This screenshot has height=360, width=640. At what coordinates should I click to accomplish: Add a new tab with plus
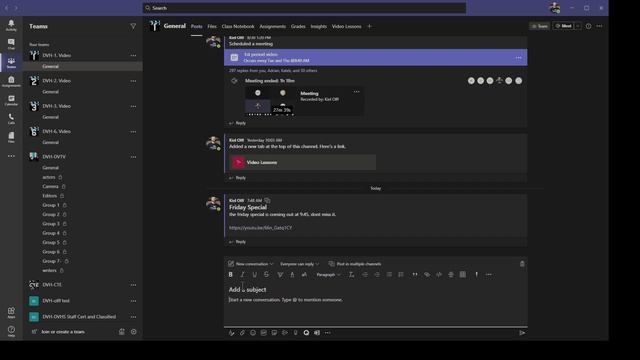pyautogui.click(x=369, y=27)
